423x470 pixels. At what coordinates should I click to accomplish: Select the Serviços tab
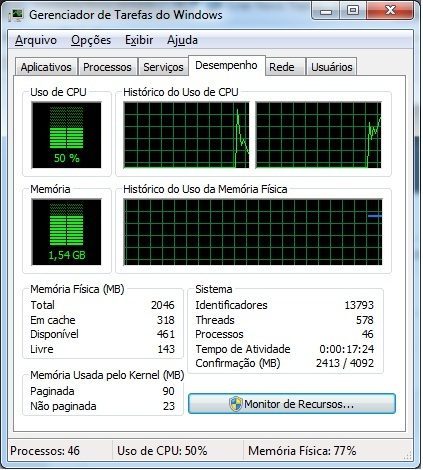tap(163, 67)
